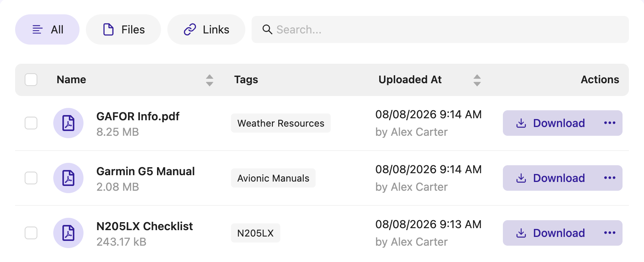Switch to the Files filter tab
Screen dimensions: 644x262
pos(124,29)
